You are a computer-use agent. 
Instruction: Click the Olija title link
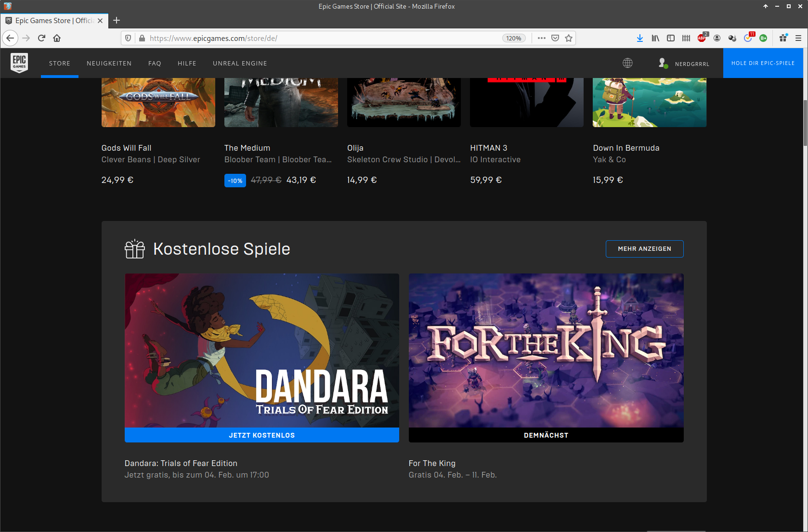click(x=355, y=148)
